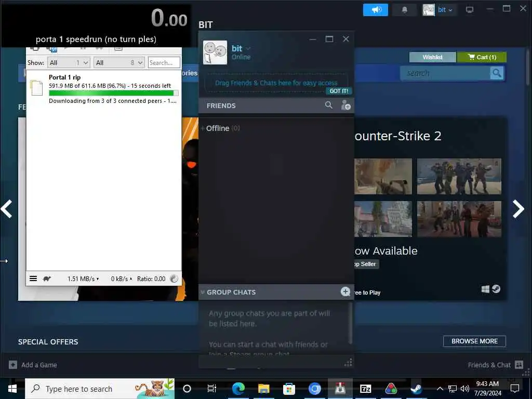Click the Friends window group chats scrollbar
This screenshot has width=532, height=399.
coord(350,323)
